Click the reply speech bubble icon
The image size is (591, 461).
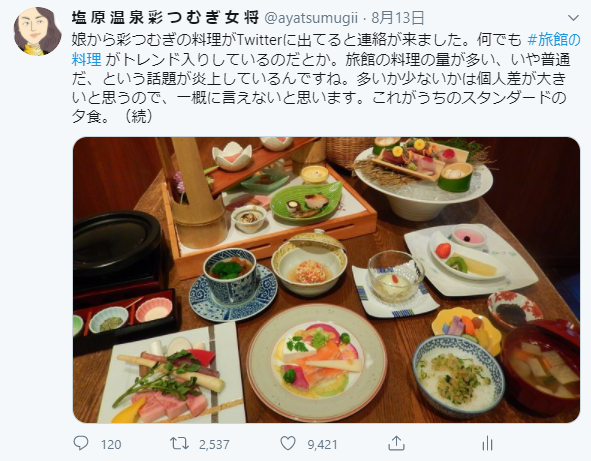click(81, 443)
